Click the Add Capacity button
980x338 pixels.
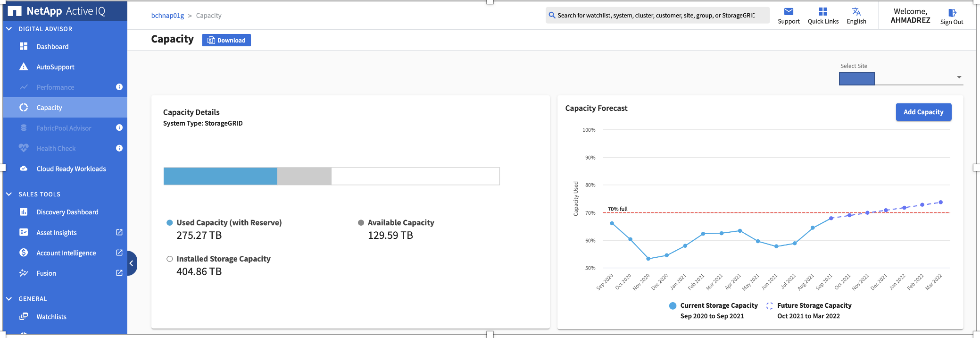(x=923, y=112)
